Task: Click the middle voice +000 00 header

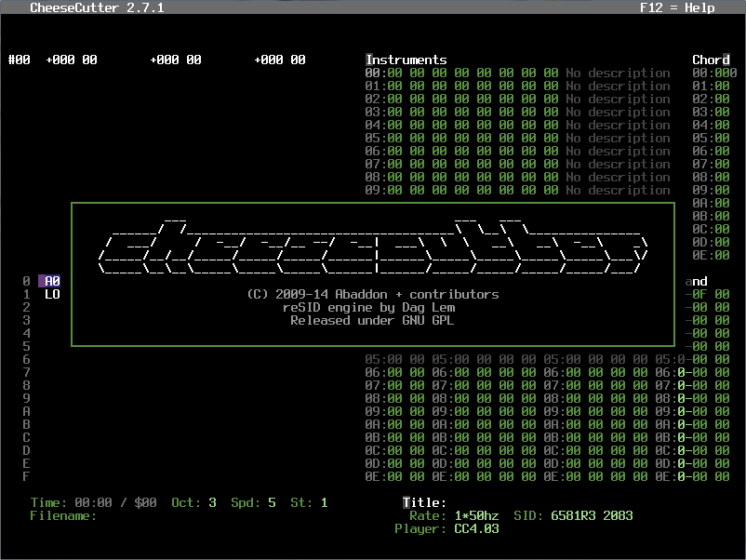Action: tap(175, 60)
